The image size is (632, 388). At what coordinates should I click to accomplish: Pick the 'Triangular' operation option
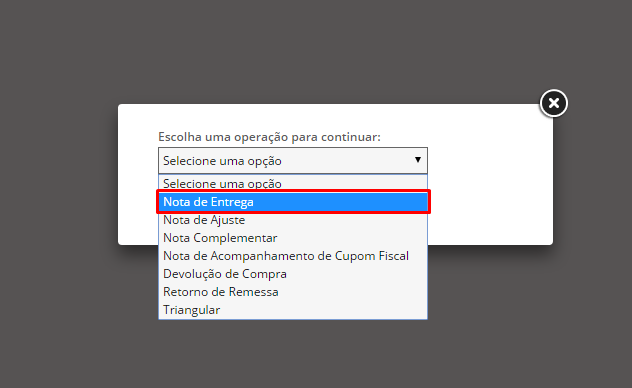click(x=293, y=310)
